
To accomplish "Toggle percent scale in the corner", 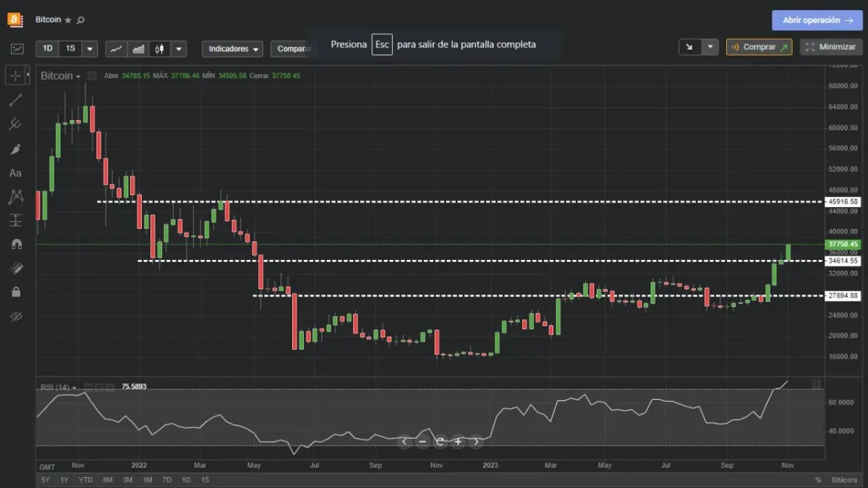I will point(818,480).
